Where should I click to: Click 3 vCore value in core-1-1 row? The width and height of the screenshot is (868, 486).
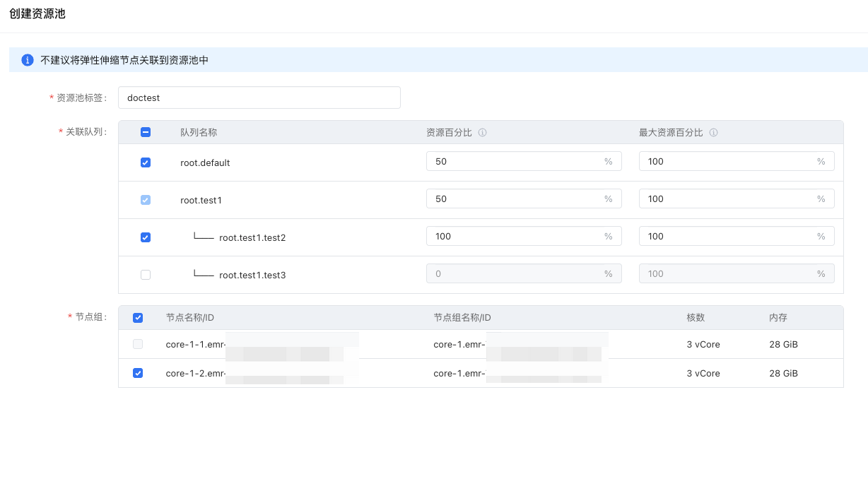point(703,344)
